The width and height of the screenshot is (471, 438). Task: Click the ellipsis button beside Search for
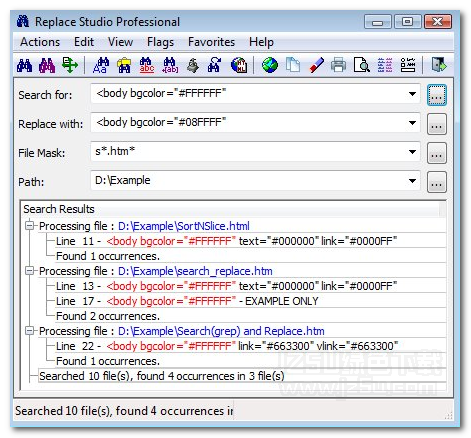[437, 95]
